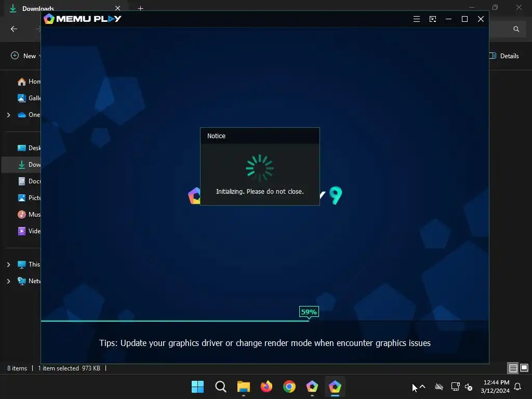This screenshot has width=532, height=399.
Task: Open Home in Explorer sidebar
Action: 29,82
